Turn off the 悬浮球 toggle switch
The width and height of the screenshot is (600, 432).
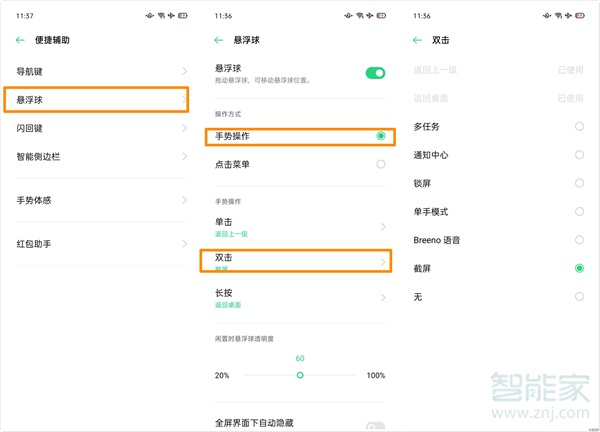pyautogui.click(x=375, y=73)
